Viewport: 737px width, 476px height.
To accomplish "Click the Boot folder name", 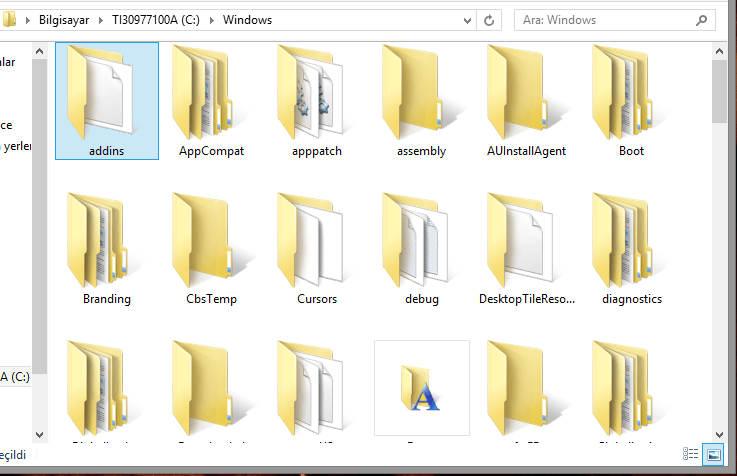I will click(x=631, y=151).
